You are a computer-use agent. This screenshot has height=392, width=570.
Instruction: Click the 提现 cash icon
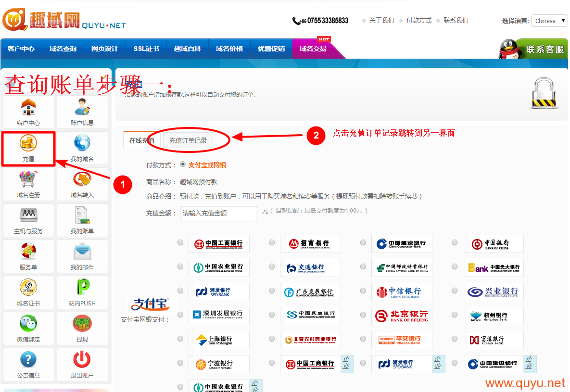(x=82, y=323)
